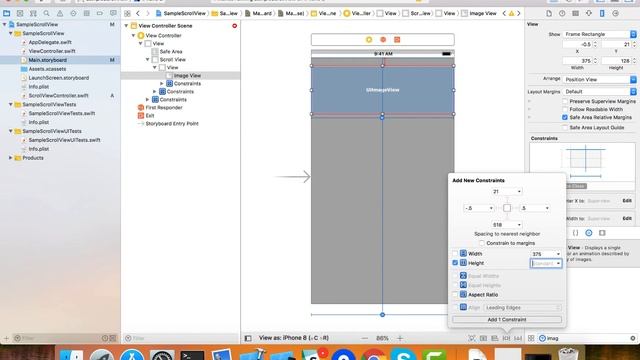Show the Identity inspector

pyautogui.click(x=576, y=13)
